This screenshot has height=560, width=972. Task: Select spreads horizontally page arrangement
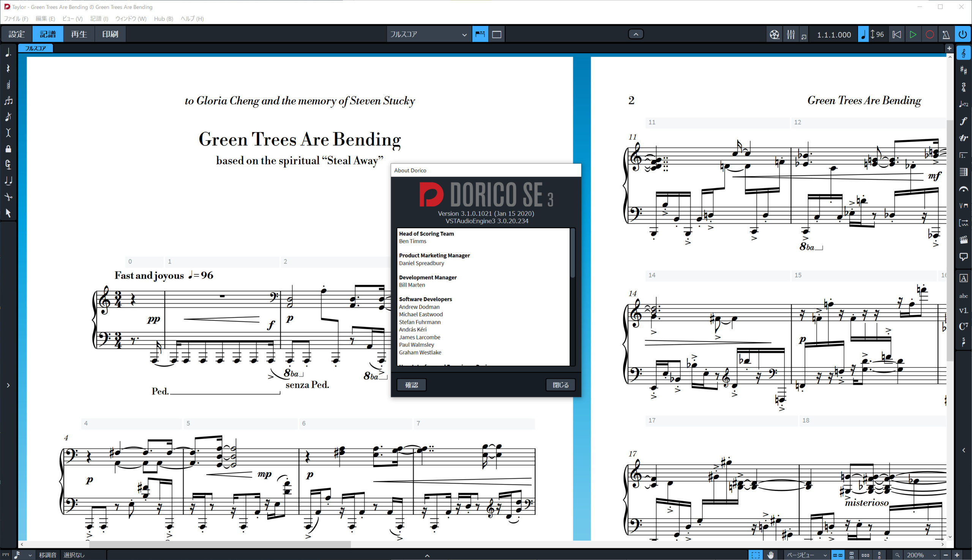point(838,555)
